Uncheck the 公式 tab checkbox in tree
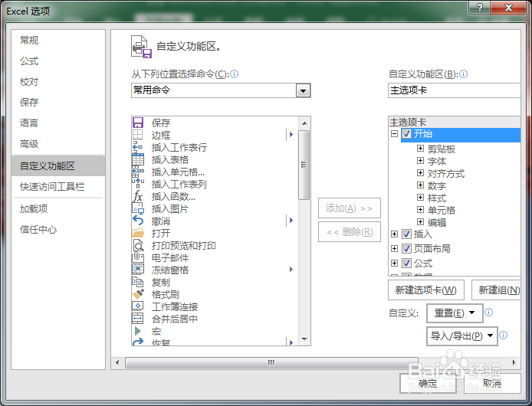Screen dimensions: 532x406 tap(406, 264)
